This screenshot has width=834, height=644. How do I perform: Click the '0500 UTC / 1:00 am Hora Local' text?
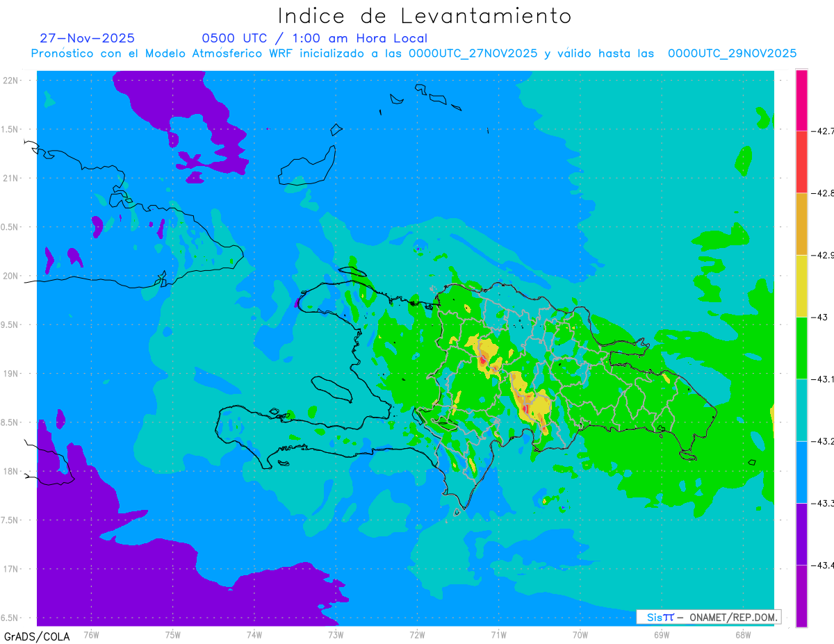pos(315,38)
